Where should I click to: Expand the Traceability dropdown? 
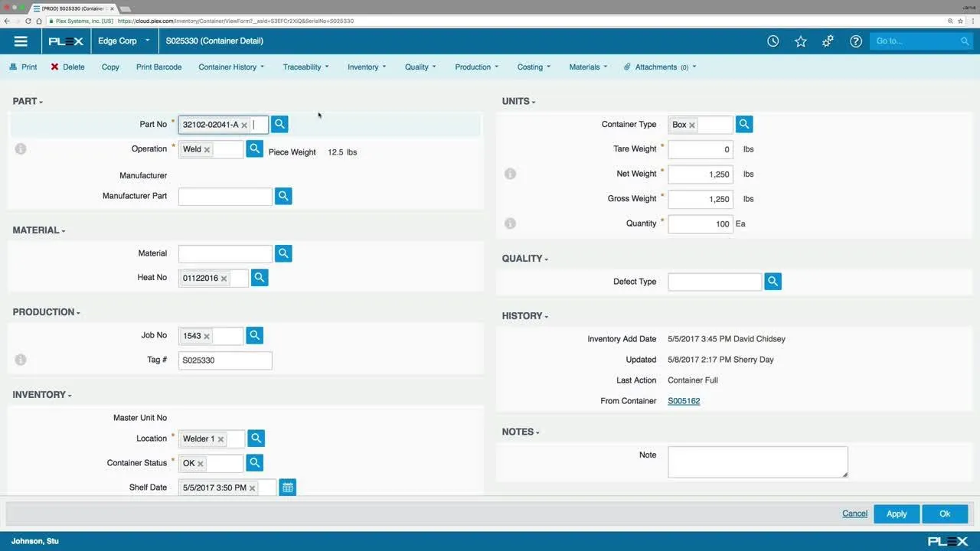click(x=305, y=67)
